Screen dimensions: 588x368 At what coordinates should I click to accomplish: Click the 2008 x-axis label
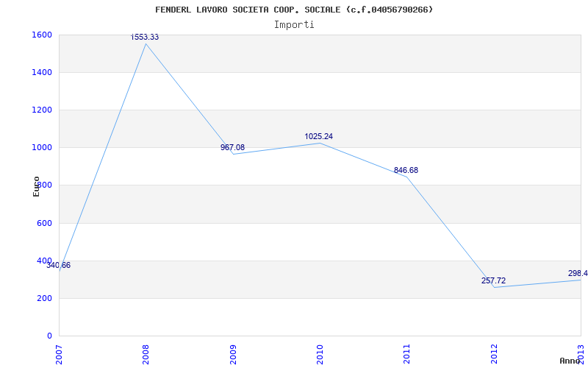146,355
